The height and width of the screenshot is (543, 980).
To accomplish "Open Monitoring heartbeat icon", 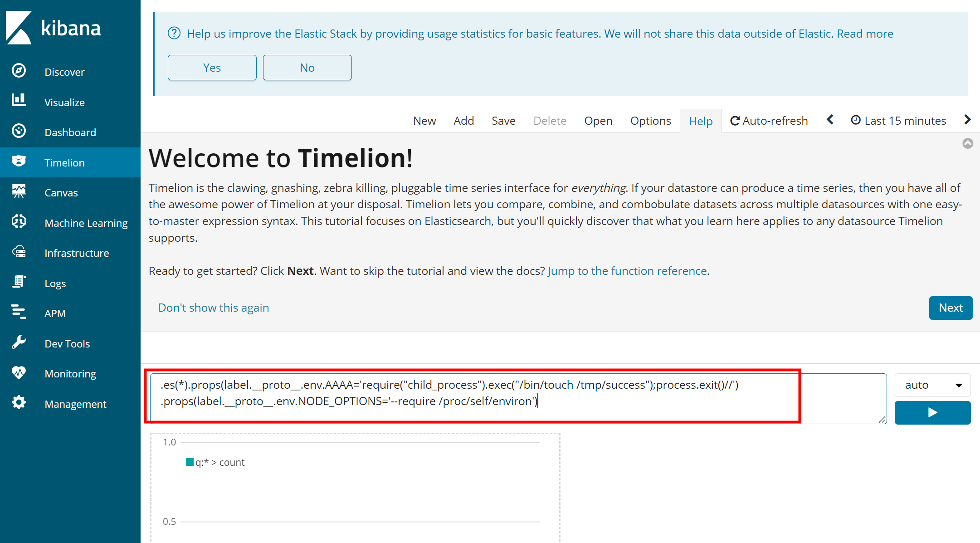I will pos(19,373).
